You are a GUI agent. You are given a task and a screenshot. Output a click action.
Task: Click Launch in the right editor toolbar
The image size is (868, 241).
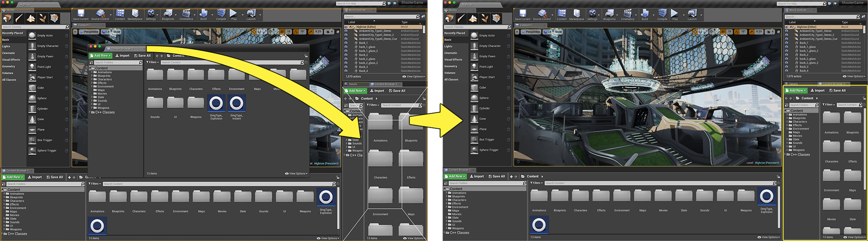(x=692, y=14)
